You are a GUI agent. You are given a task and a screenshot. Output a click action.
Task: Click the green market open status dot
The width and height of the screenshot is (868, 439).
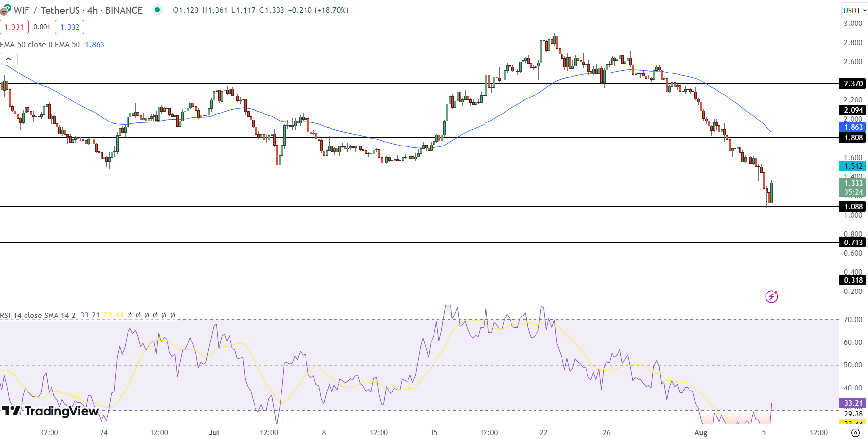pyautogui.click(x=157, y=10)
